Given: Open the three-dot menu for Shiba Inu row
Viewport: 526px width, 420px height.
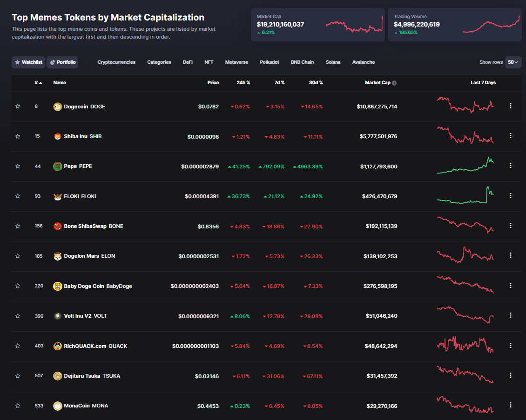Looking at the screenshot, I should click(x=511, y=136).
